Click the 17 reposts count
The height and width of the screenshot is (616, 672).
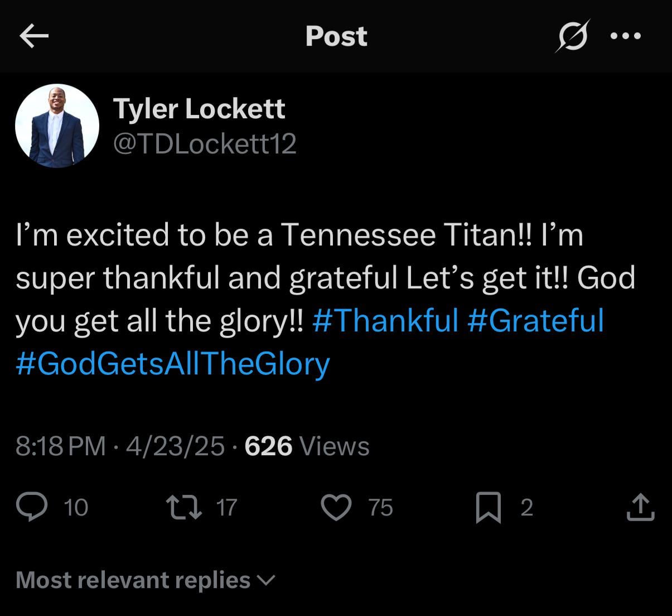226,508
